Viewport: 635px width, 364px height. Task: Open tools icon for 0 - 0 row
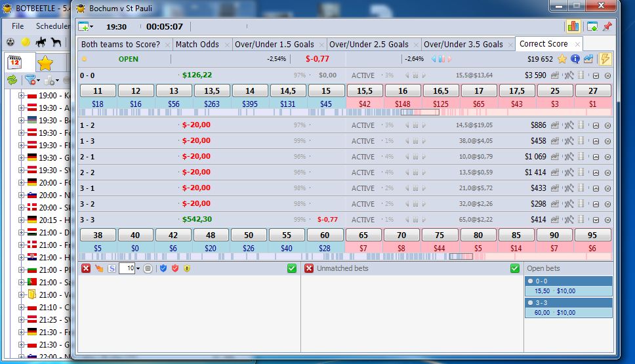(569, 75)
